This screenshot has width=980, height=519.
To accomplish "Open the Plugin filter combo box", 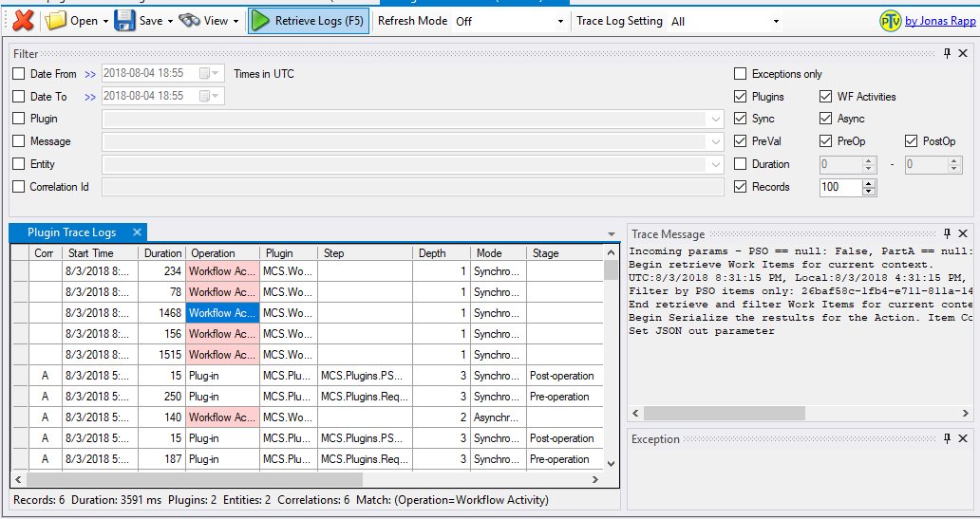I will [x=412, y=119].
